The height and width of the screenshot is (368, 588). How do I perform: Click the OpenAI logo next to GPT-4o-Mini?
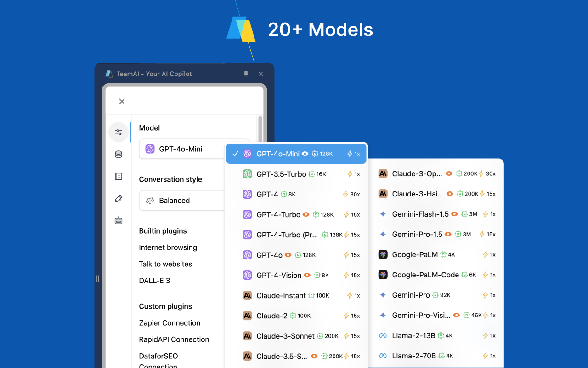pyautogui.click(x=247, y=154)
